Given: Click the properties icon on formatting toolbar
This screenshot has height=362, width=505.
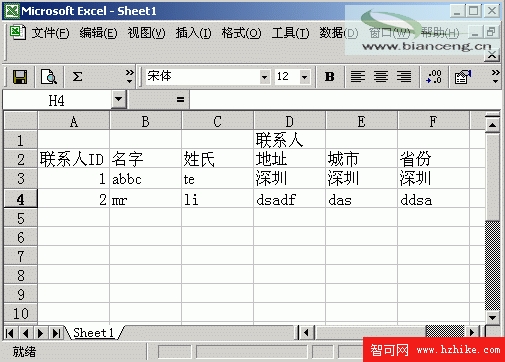Looking at the screenshot, I should coord(463,77).
